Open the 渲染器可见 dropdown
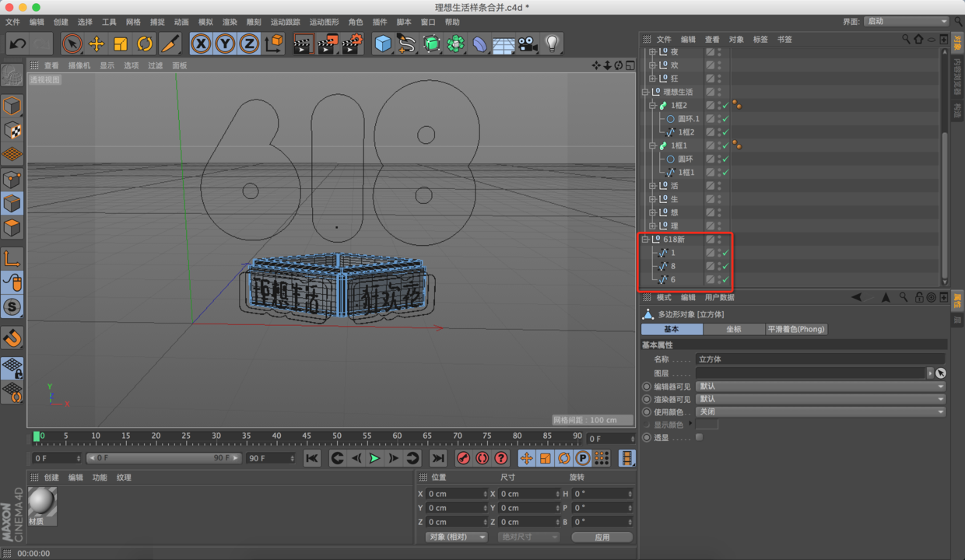The width and height of the screenshot is (965, 560). [x=821, y=399]
